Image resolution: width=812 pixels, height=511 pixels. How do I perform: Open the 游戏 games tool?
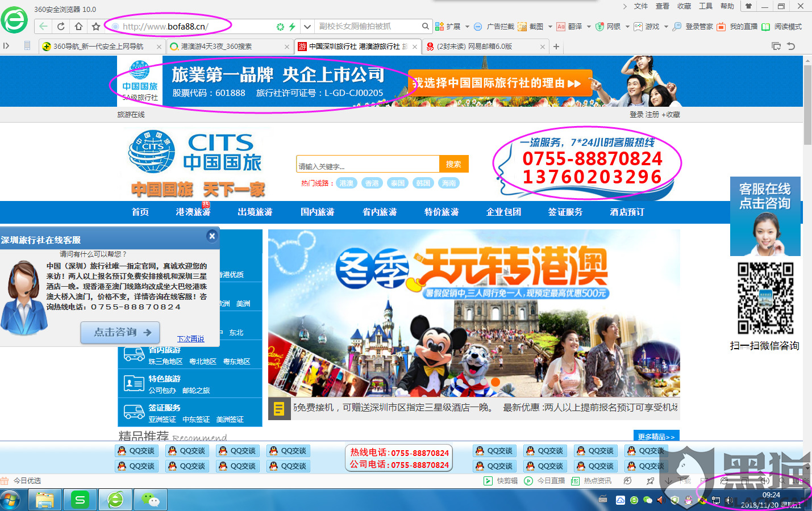(647, 27)
